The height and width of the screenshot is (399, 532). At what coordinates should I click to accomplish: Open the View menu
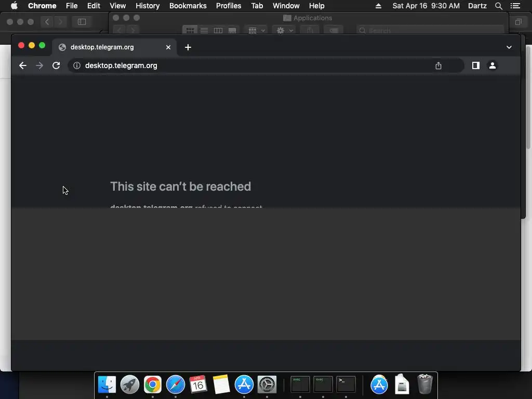118,6
